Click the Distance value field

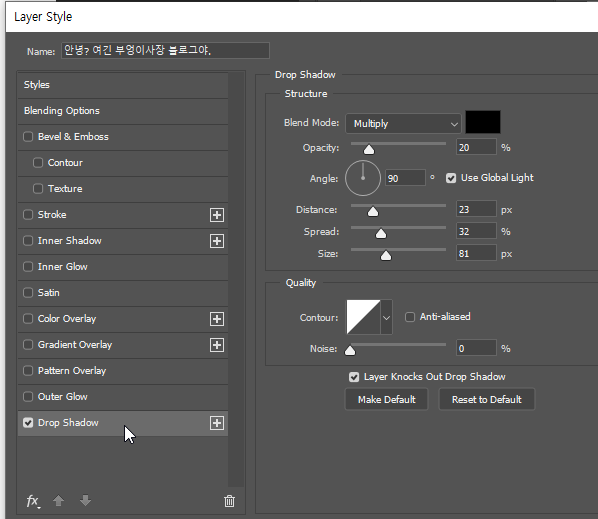(476, 210)
